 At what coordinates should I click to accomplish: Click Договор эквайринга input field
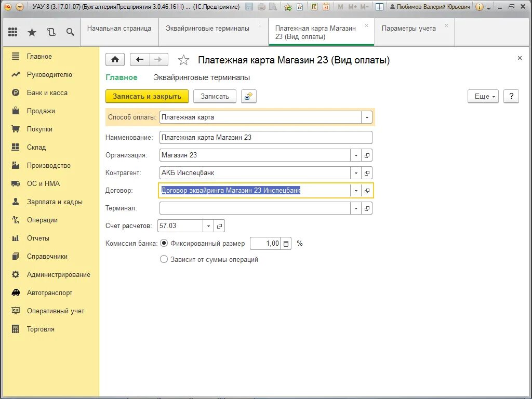(x=255, y=191)
